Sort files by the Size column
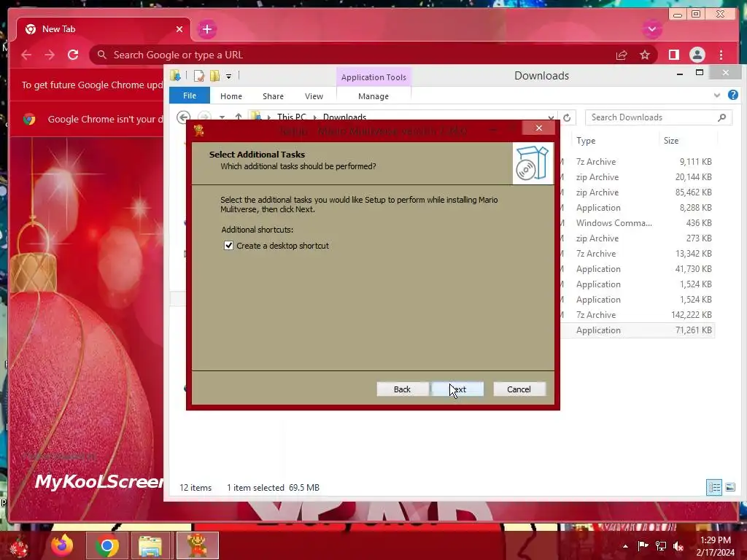The image size is (747, 560). (671, 141)
